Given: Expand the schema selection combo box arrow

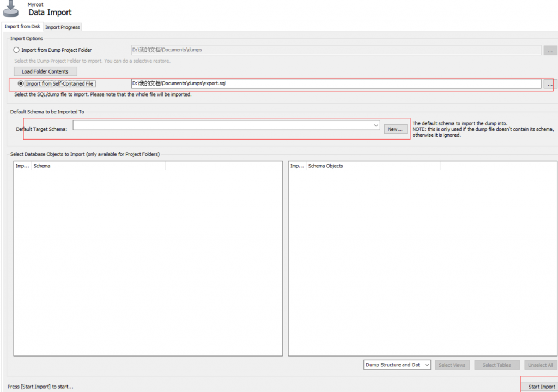Looking at the screenshot, I should pos(375,125).
